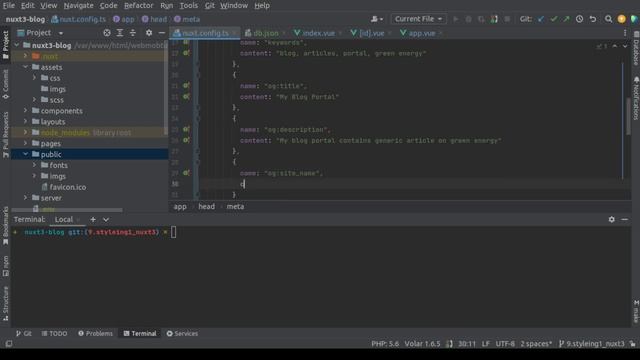Expand the fonts folder
Screen dimensions: 640x360
[34, 165]
